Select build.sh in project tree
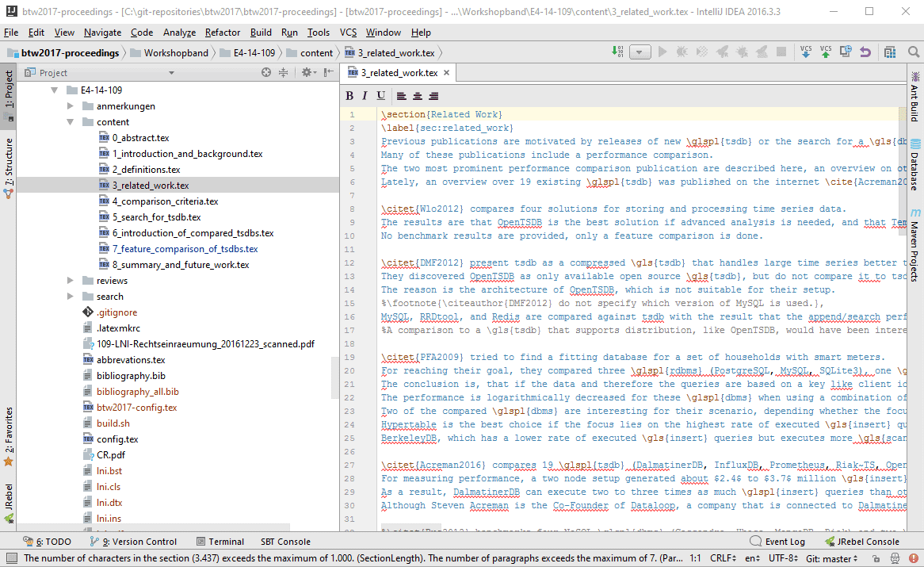Viewport: 924px width, 567px height. (x=113, y=423)
